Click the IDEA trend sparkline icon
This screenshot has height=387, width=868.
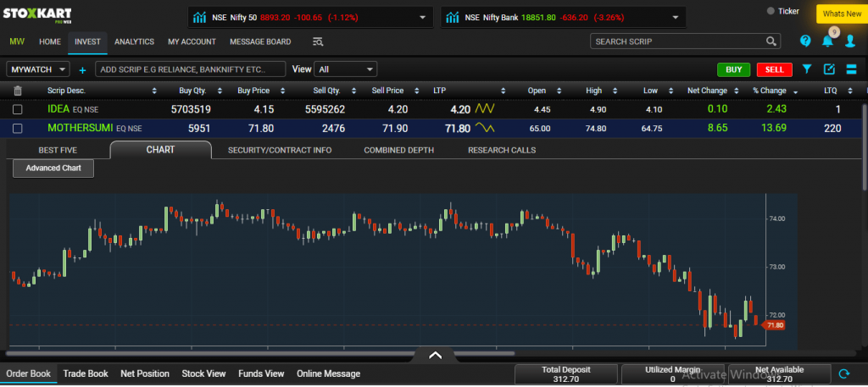pyautogui.click(x=484, y=109)
